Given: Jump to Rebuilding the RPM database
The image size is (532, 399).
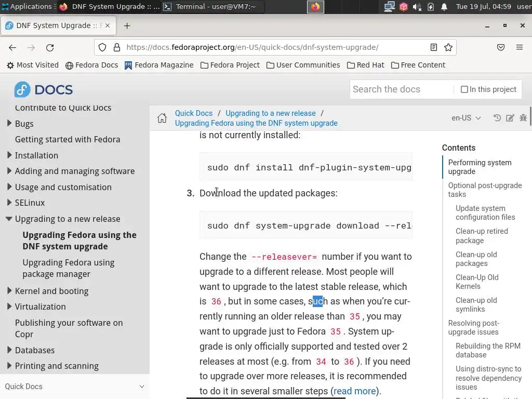Looking at the screenshot, I should [488, 350].
